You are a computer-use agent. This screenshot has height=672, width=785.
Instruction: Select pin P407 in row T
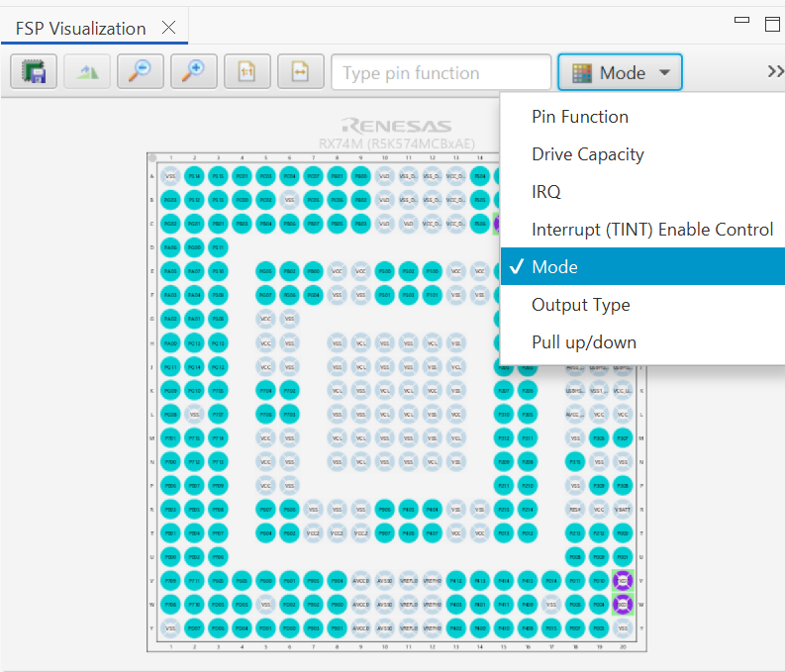[x=432, y=533]
